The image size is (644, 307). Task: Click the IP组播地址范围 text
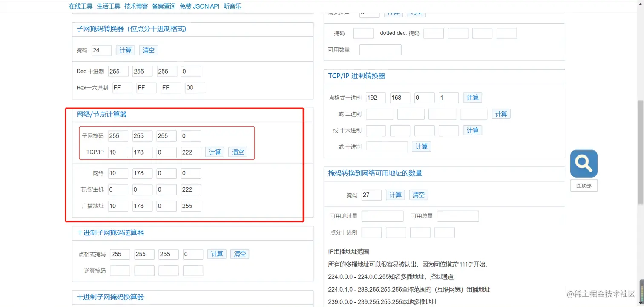(x=348, y=252)
